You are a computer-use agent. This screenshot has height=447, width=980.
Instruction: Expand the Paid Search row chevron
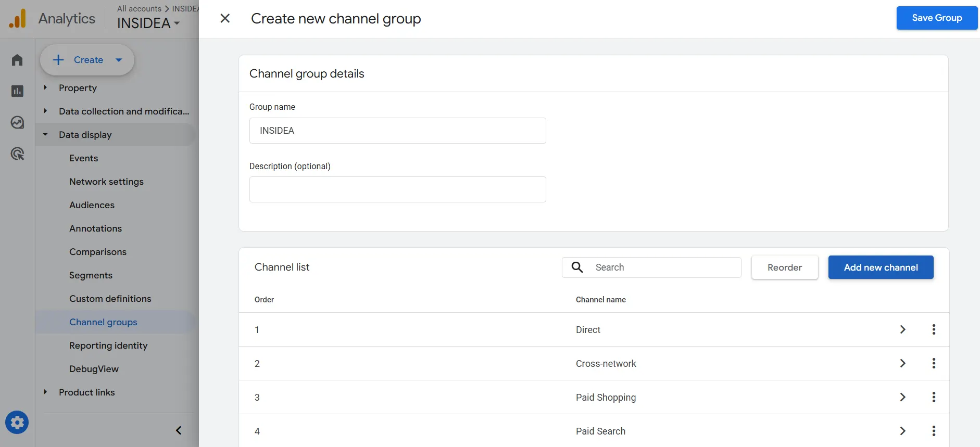point(903,431)
